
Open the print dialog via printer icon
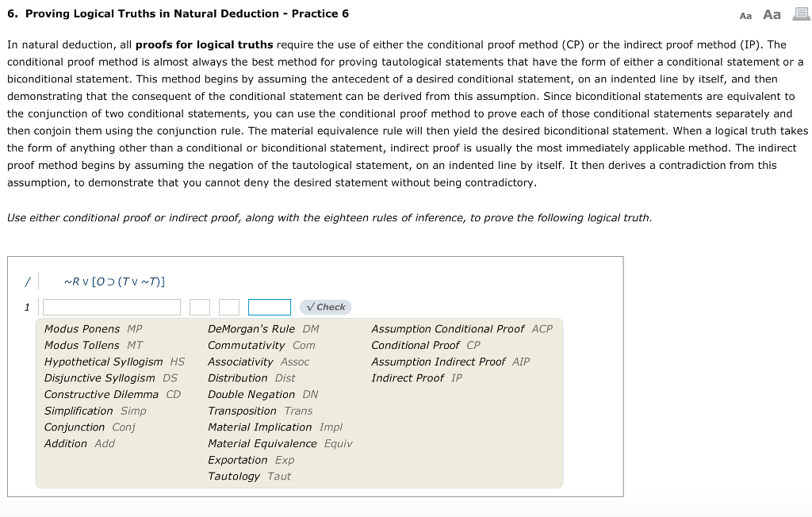pyautogui.click(x=799, y=13)
